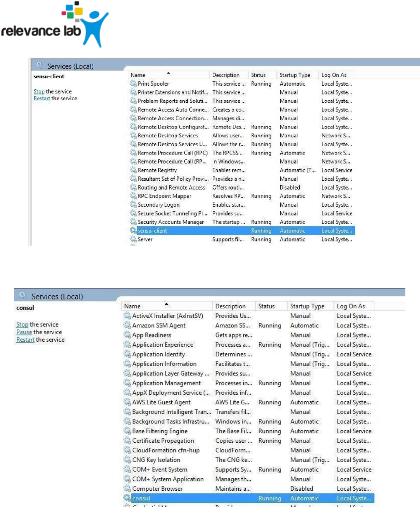Sort by Description column in bottom services list
420x507 pixels.
click(x=234, y=306)
